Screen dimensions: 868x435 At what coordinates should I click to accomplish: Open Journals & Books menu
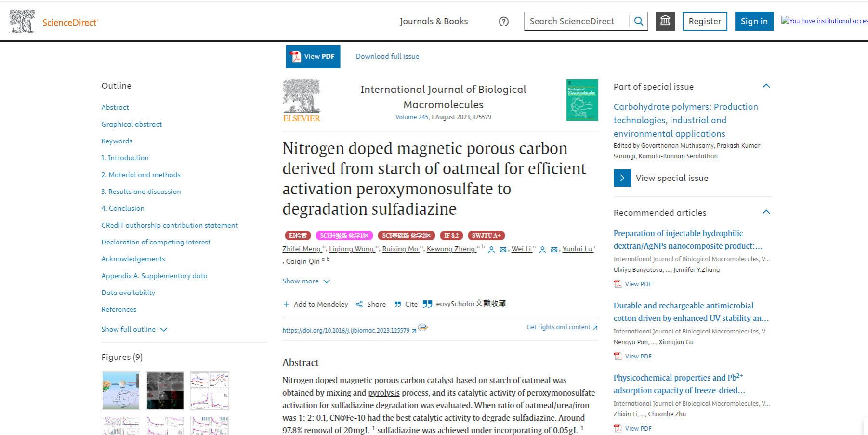434,21
